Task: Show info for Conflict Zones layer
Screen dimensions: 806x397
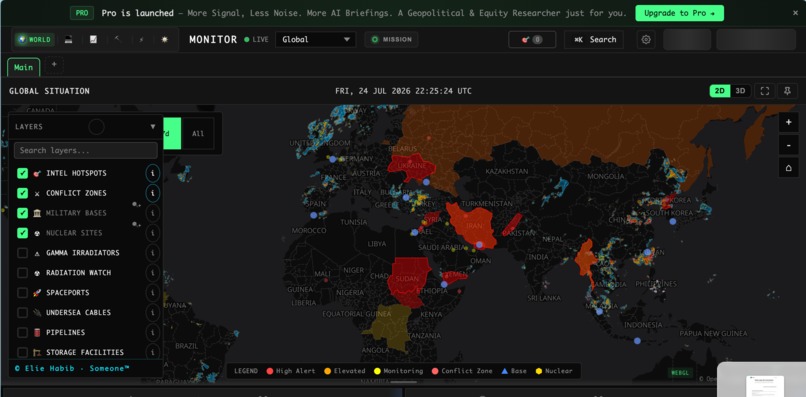Action: pos(152,193)
